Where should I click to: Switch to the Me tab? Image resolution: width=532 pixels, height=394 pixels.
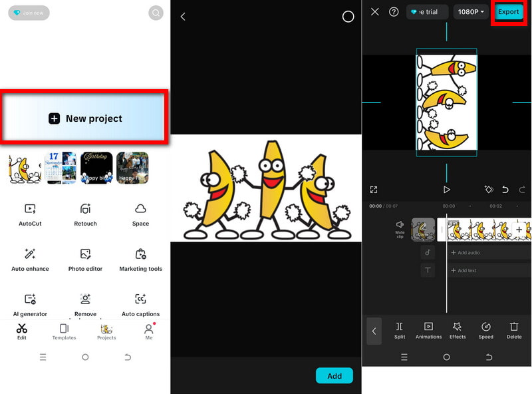149,331
